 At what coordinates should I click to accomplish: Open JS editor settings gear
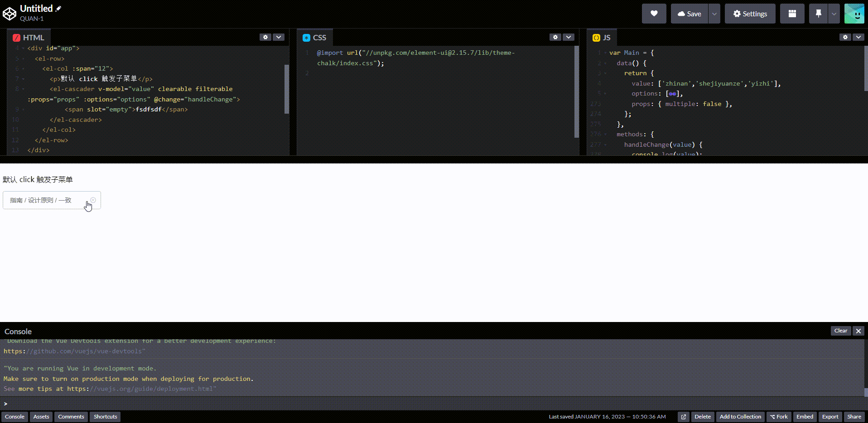point(845,37)
